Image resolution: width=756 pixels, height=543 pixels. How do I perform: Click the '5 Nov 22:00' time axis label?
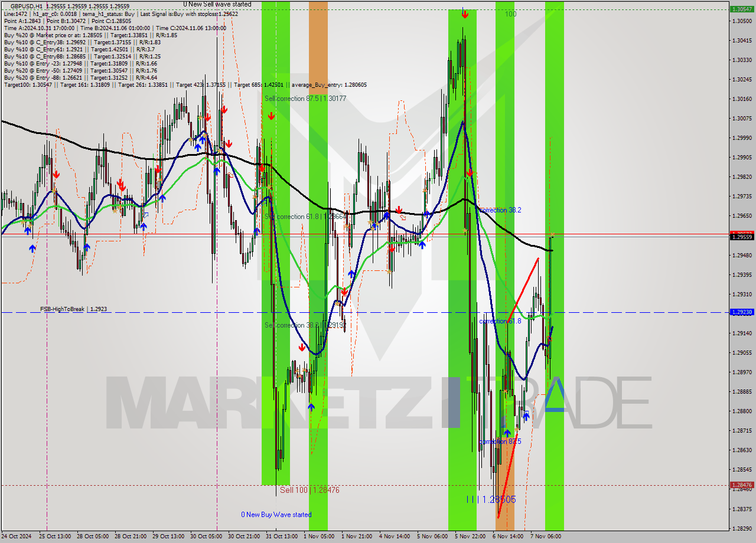470,537
